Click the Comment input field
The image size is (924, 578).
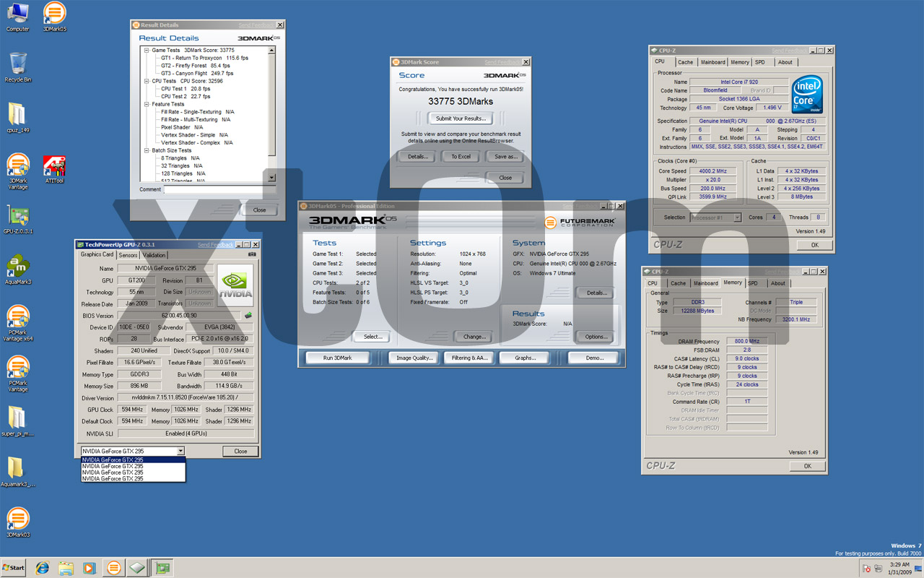[219, 189]
